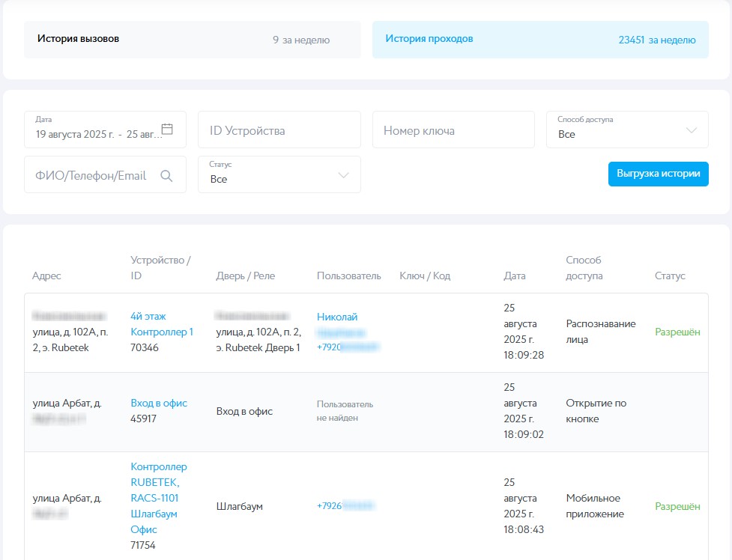The width and height of the screenshot is (732, 560).
Task: Click the Дата column header
Action: (514, 276)
